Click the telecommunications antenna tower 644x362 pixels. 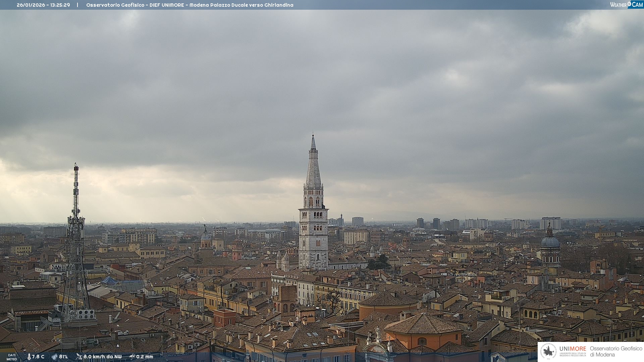coord(76,235)
